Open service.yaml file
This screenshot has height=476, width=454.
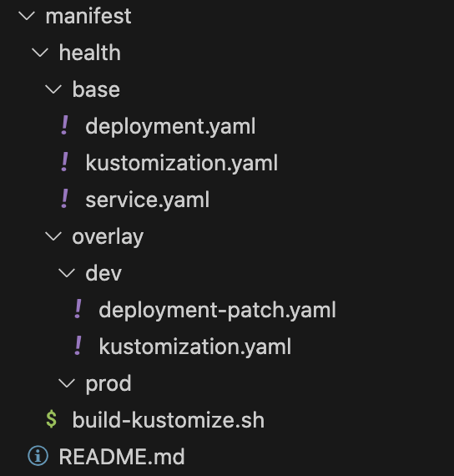pyautogui.click(x=148, y=200)
